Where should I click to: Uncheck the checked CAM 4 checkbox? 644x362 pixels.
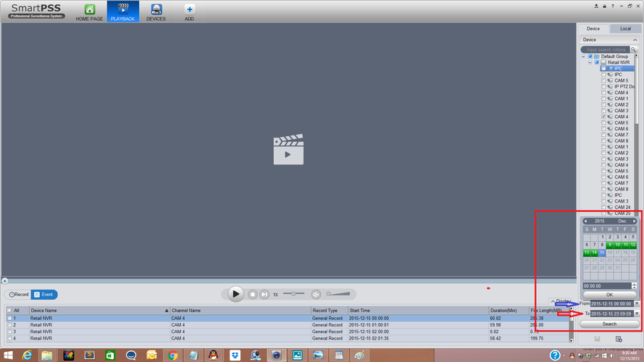tap(603, 117)
